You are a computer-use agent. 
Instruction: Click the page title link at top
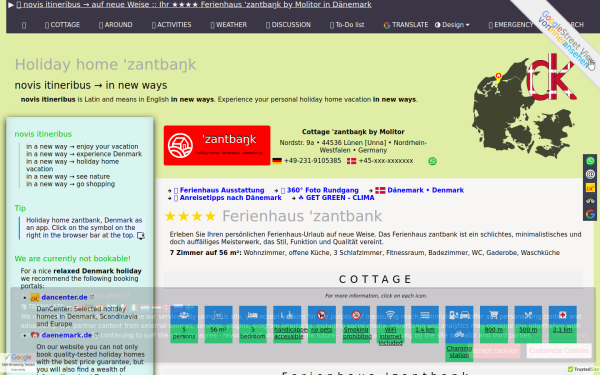point(194,5)
